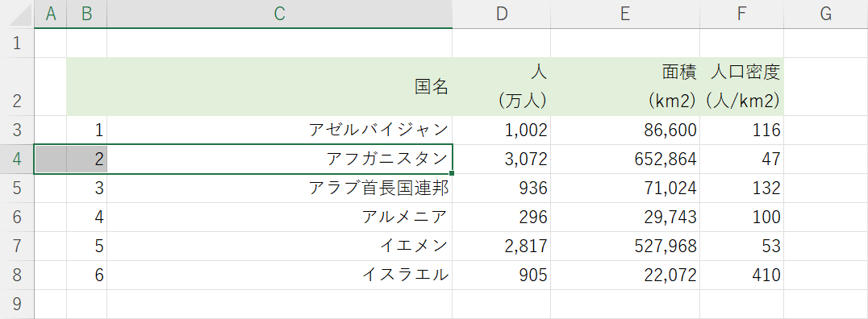Select the cell イスラエル
Image resolution: width=868 pixels, height=319 pixels.
tap(280, 275)
